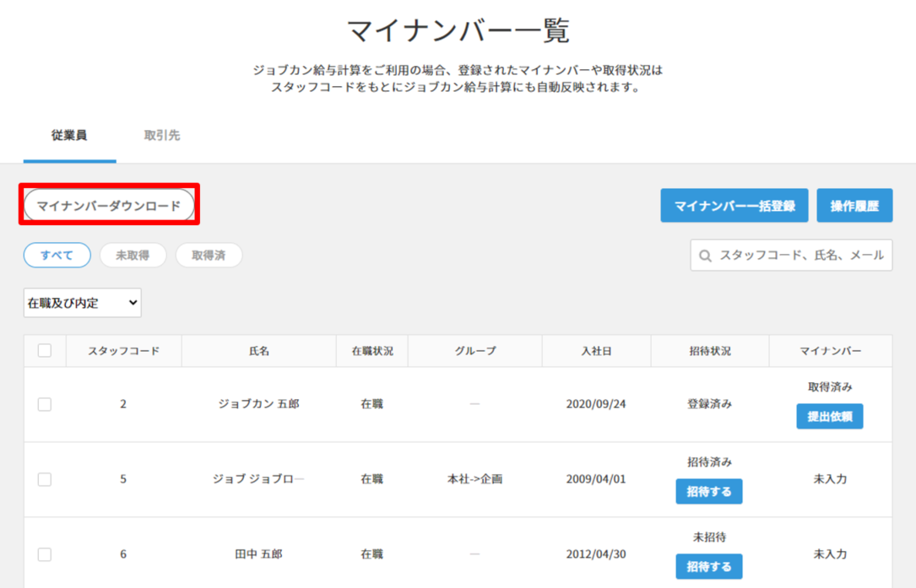This screenshot has width=916, height=588.
Task: Show only 取得済 entries
Action: (x=209, y=256)
